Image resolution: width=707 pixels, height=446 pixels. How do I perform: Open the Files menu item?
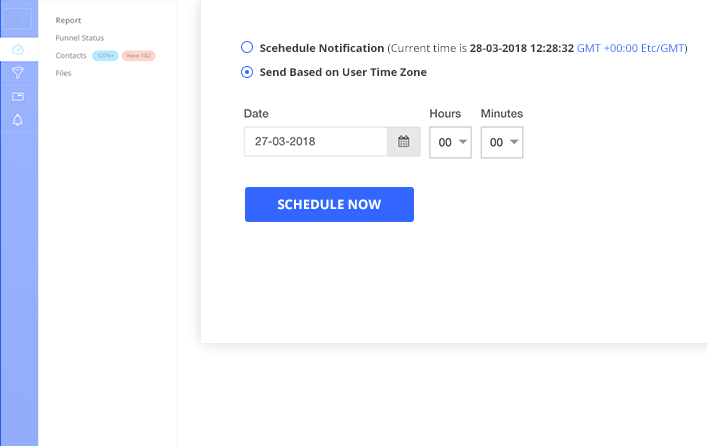coord(64,73)
